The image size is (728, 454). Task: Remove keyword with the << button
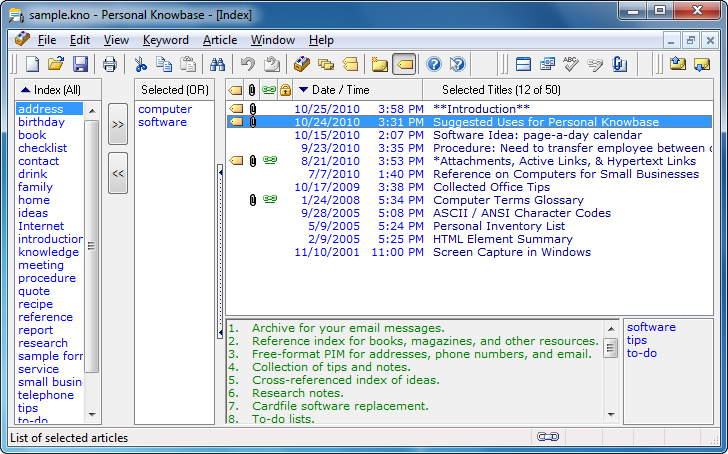tap(118, 173)
